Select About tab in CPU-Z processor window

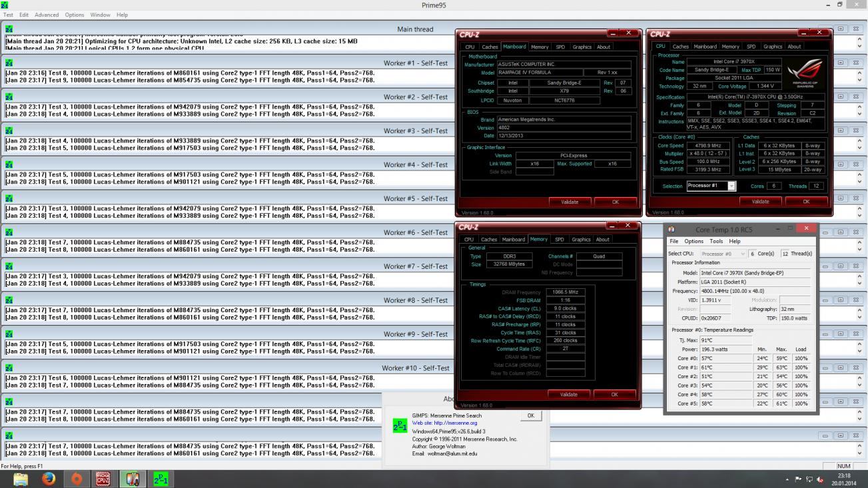(794, 47)
